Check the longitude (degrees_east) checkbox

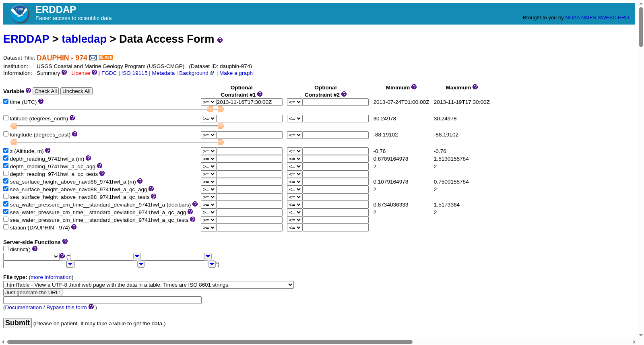(6, 134)
